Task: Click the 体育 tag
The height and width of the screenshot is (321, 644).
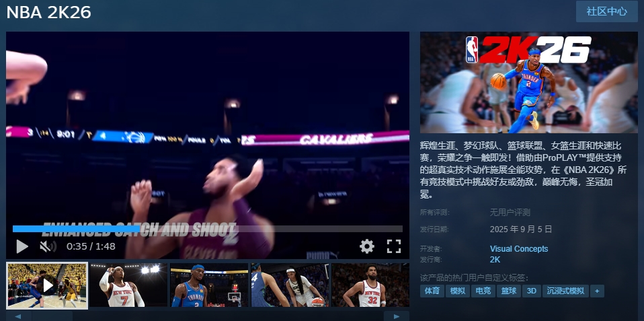Action: (432, 291)
